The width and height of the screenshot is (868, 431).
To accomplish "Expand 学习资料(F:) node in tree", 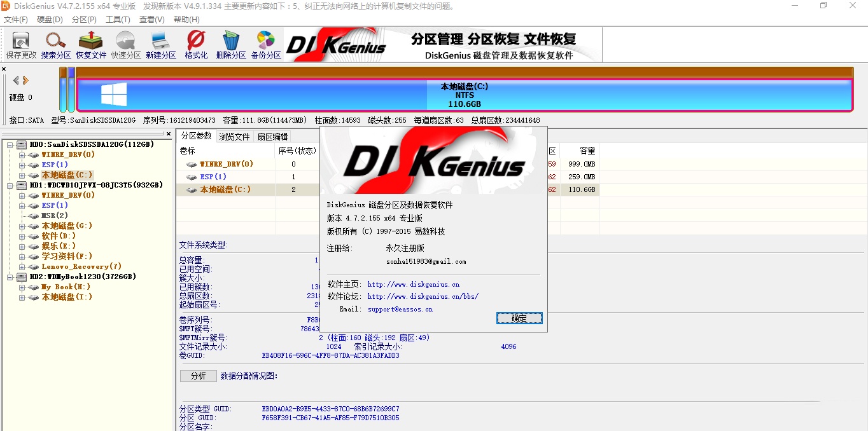I will click(22, 256).
